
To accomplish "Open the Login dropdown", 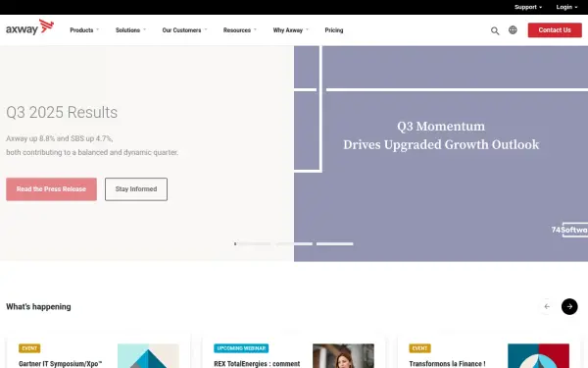I will pos(566,7).
